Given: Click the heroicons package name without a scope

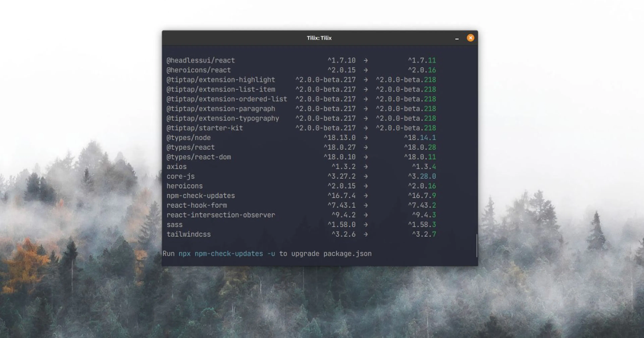Looking at the screenshot, I should (184, 186).
